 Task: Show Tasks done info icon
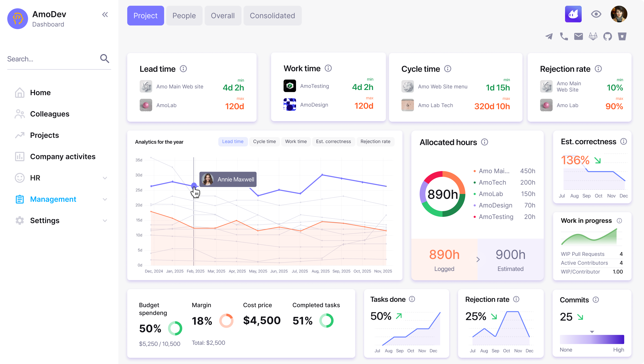click(412, 299)
